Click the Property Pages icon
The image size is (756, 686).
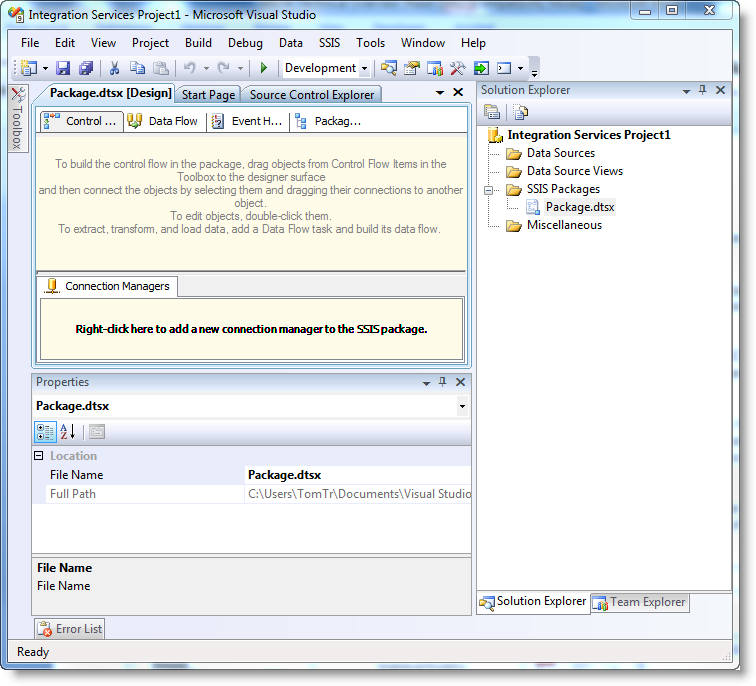point(97,432)
